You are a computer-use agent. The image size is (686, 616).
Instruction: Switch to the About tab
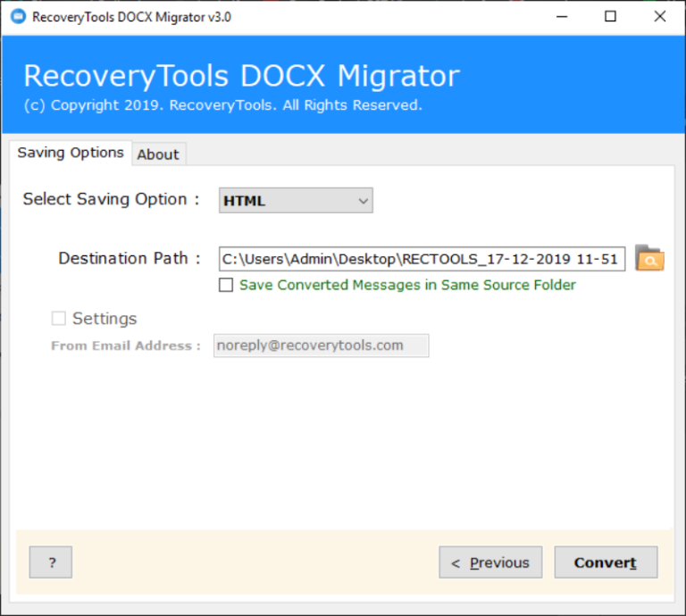(x=158, y=154)
